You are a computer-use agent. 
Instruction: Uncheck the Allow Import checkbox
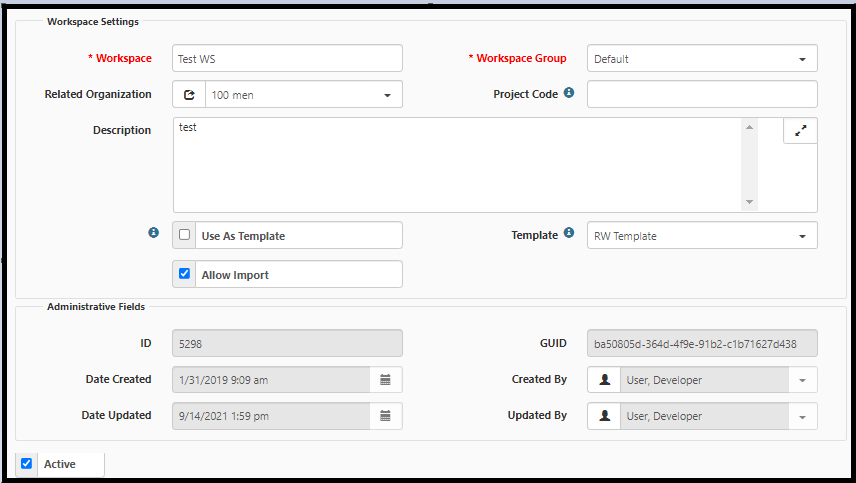click(184, 274)
